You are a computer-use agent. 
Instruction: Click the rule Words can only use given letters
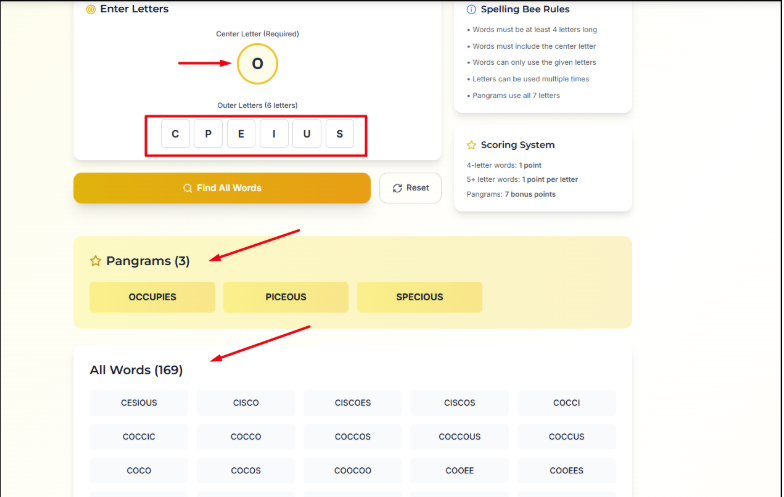coord(534,62)
